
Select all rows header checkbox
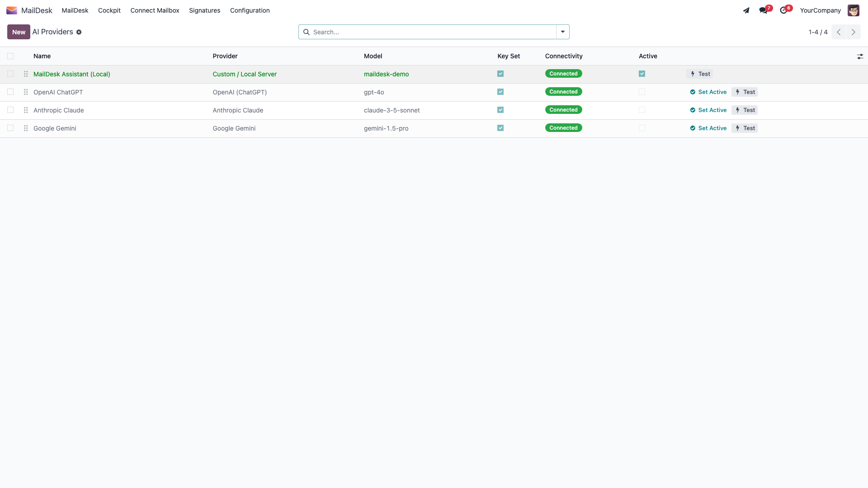pyautogui.click(x=10, y=56)
